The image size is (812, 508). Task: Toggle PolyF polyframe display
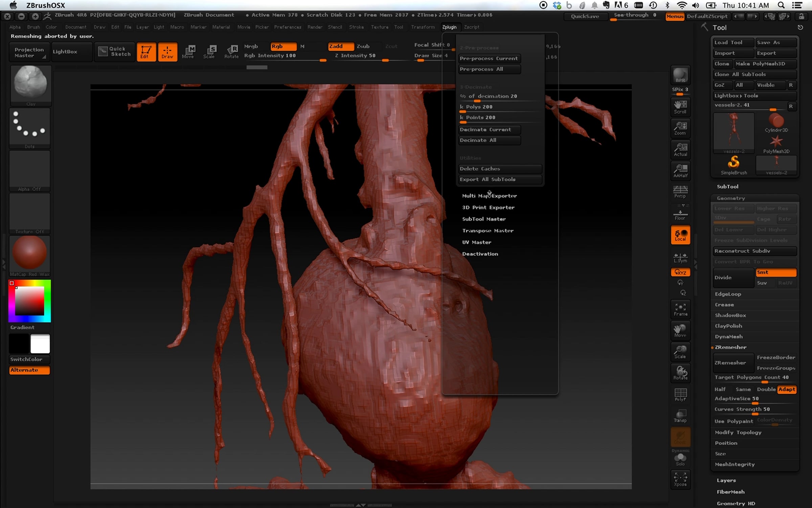click(680, 395)
